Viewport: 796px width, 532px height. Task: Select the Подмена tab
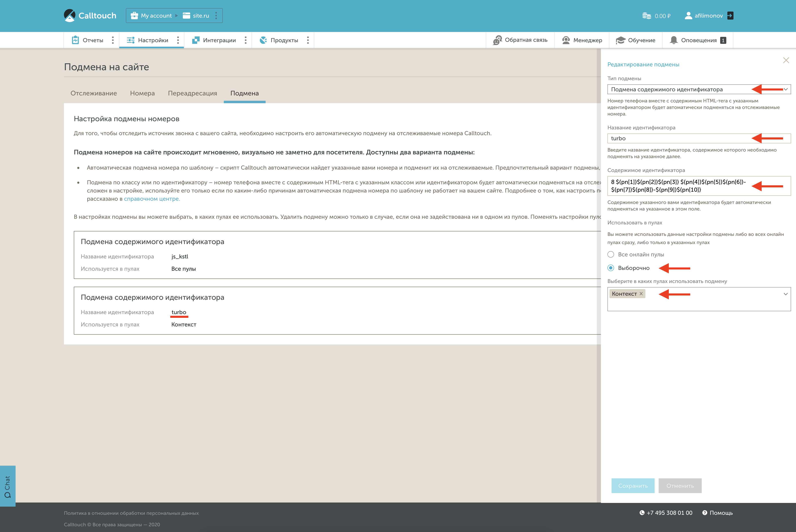point(244,93)
